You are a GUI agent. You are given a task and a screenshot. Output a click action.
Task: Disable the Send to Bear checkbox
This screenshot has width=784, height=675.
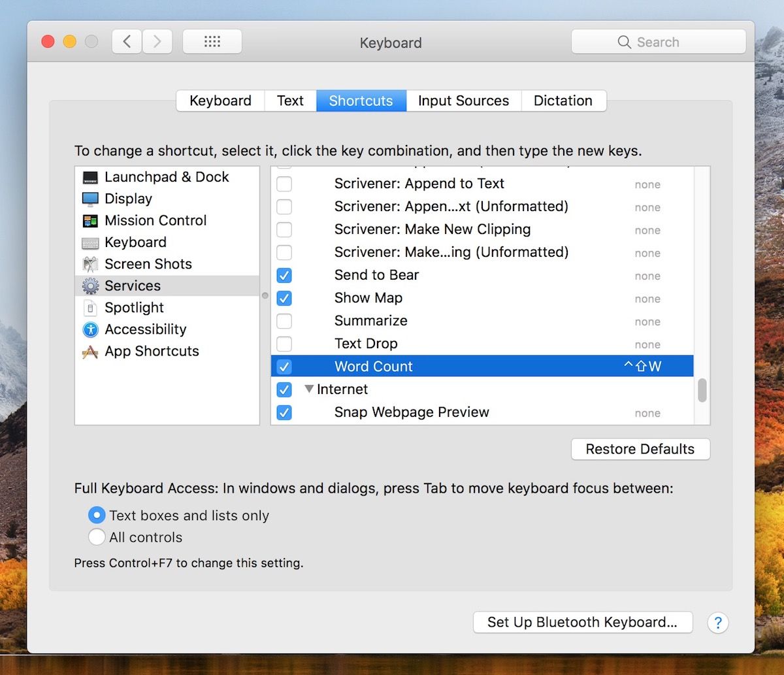pyautogui.click(x=284, y=275)
